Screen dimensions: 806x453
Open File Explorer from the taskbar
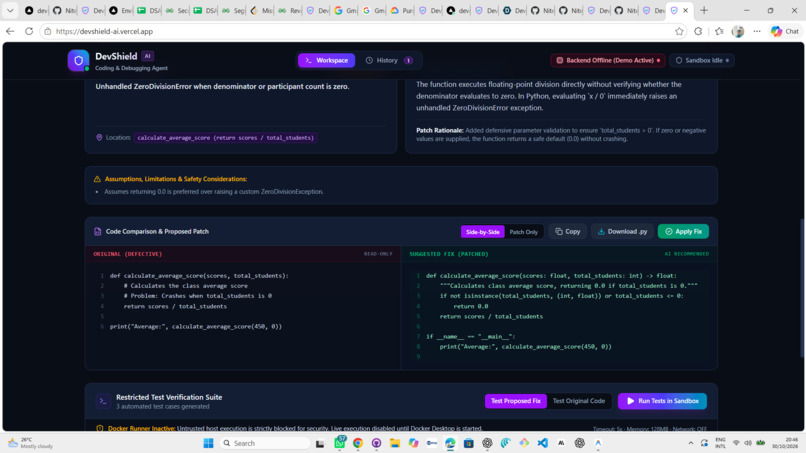tap(395, 443)
